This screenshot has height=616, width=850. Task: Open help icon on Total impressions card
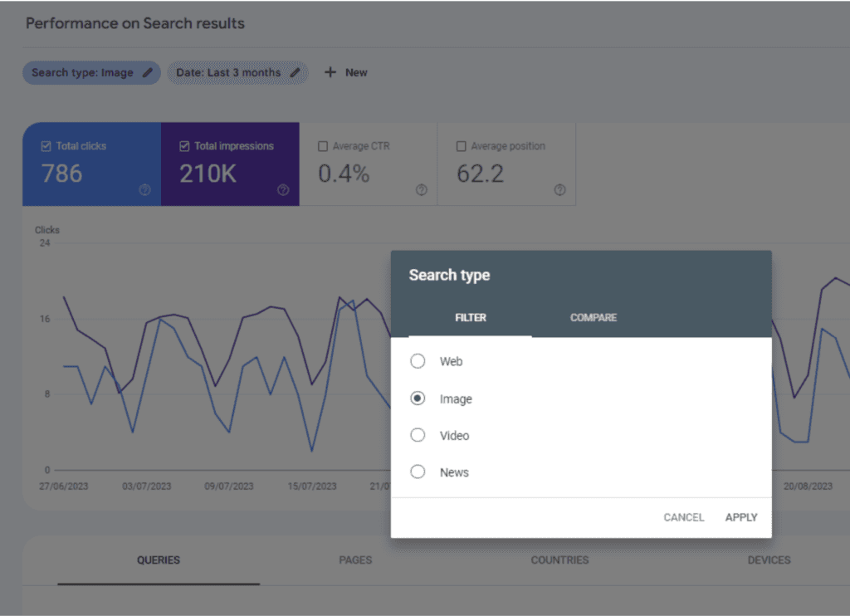283,190
